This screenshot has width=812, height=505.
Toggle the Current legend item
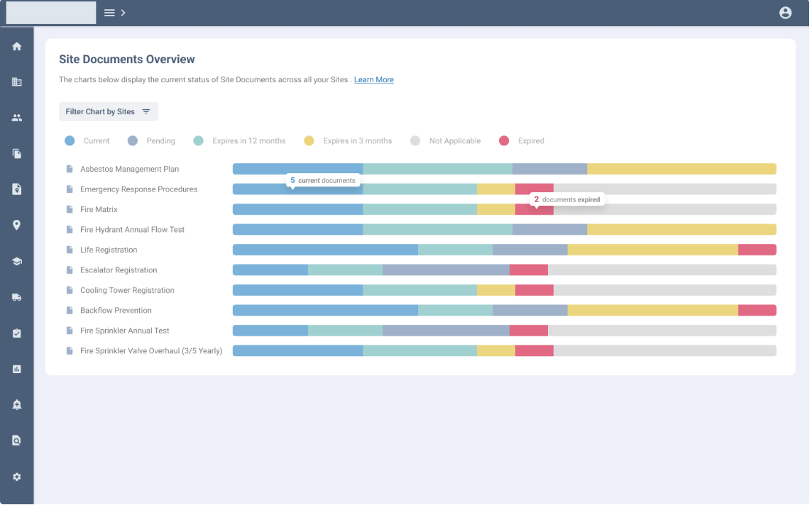(x=87, y=141)
